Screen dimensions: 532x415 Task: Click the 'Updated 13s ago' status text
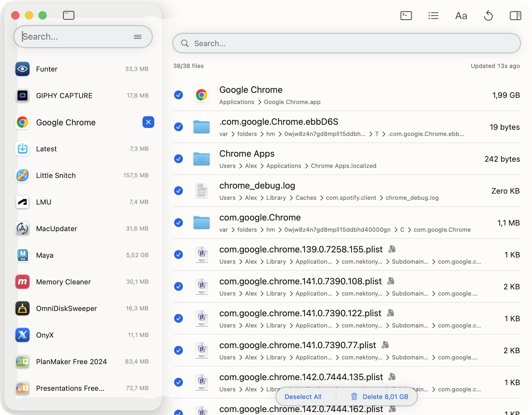(495, 66)
